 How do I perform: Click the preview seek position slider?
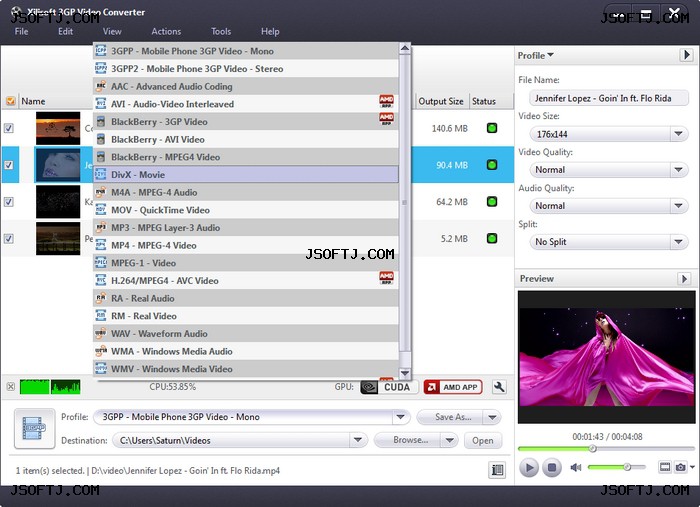[x=592, y=449]
